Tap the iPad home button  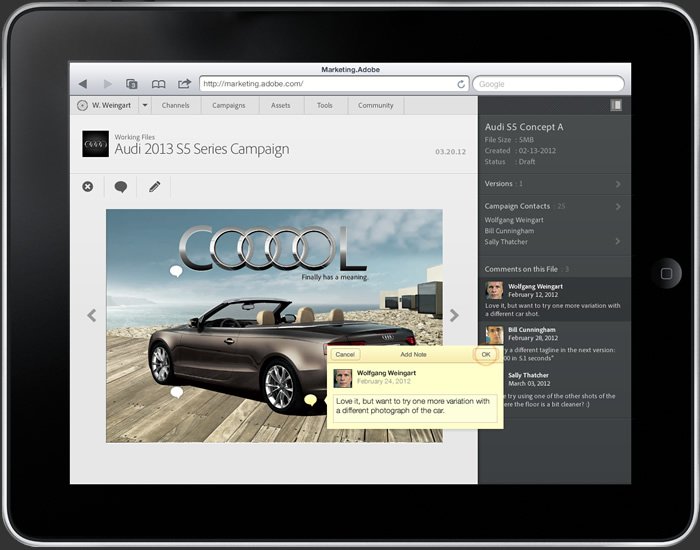(x=666, y=273)
